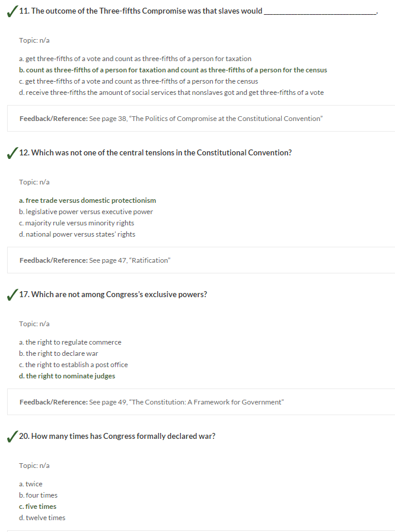Screen dimensions: 395x532
Task: Click the green checkmark beside question 17
Action: pos(12,295)
